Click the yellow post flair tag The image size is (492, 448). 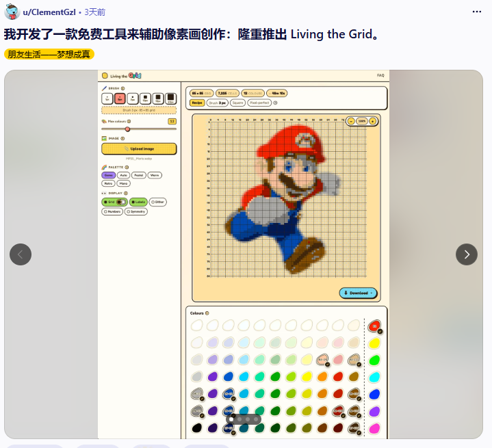click(x=49, y=54)
